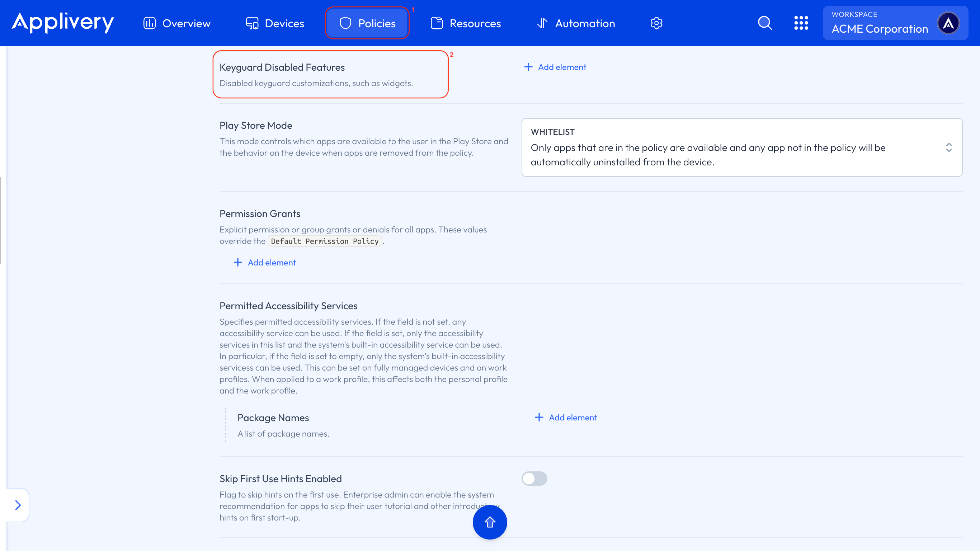Click the scroll-to-top arrow button

pyautogui.click(x=490, y=522)
